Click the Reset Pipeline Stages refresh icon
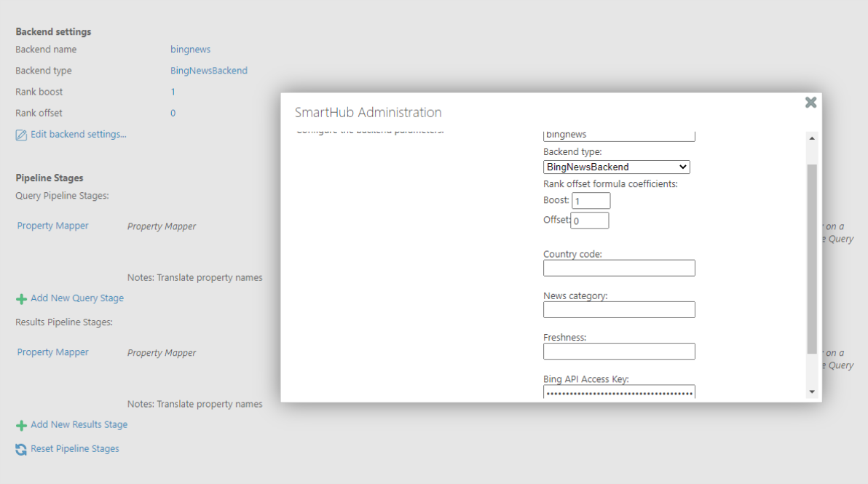This screenshot has height=484, width=868. click(21, 449)
